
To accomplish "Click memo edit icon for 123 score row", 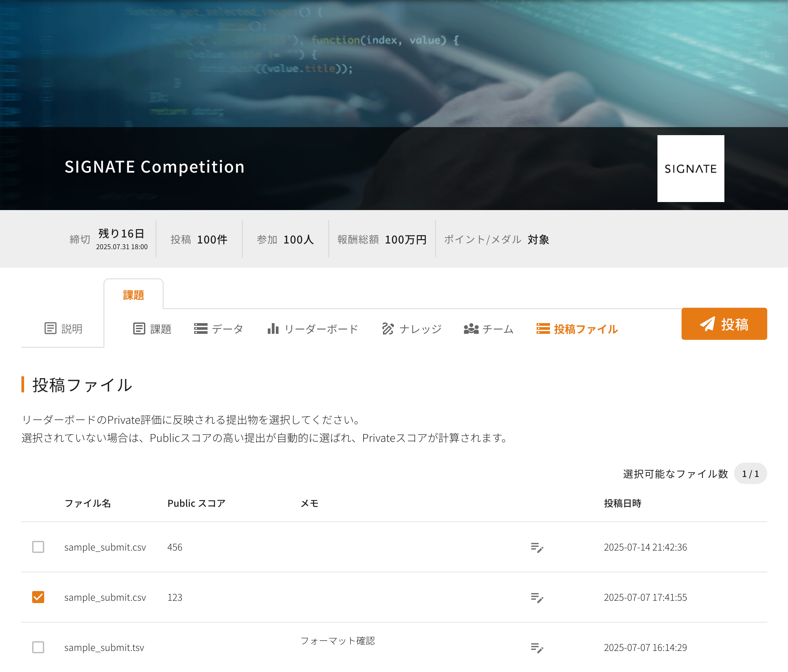I will (x=537, y=597).
